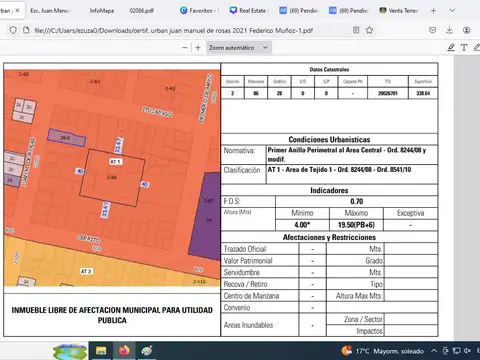Click the 'Afectaciones y Restricciones' heading
Viewport: 480px width, 360px height.
pos(329,237)
